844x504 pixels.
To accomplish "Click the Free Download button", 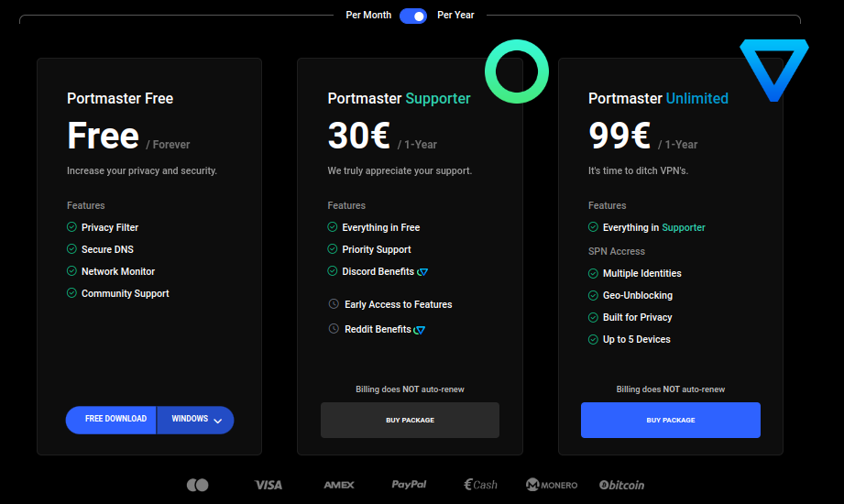I will click(x=115, y=420).
